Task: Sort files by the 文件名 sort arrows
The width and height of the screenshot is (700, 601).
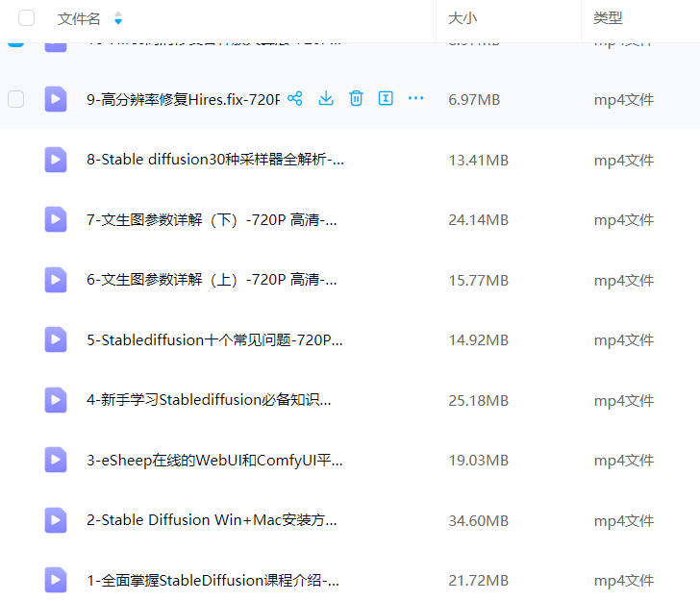Action: (118, 18)
